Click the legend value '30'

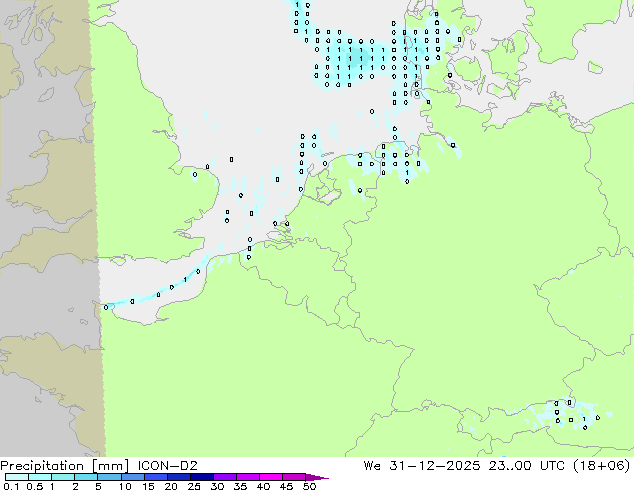pyautogui.click(x=217, y=486)
